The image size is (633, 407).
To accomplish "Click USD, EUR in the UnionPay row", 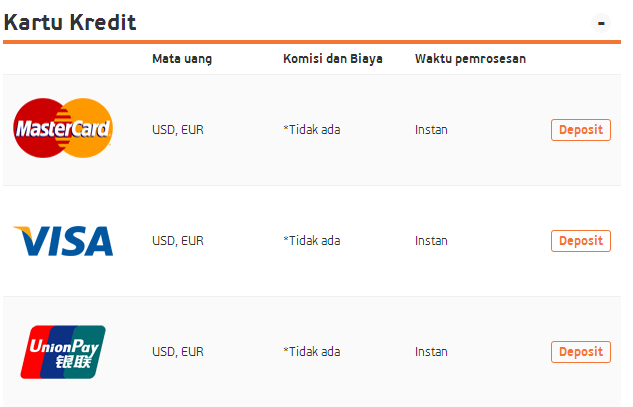I will click(178, 352).
